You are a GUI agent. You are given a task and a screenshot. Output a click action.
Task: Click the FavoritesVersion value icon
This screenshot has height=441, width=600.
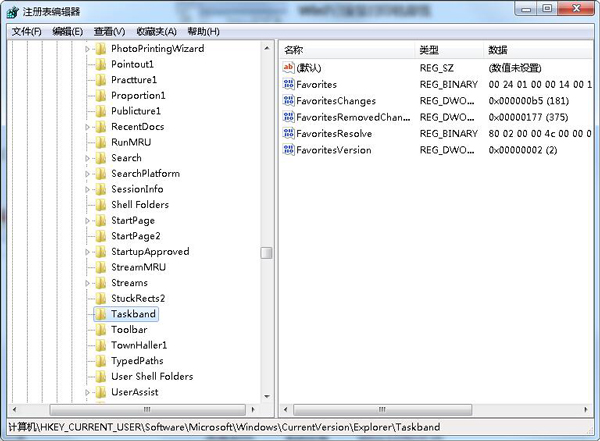coord(288,150)
